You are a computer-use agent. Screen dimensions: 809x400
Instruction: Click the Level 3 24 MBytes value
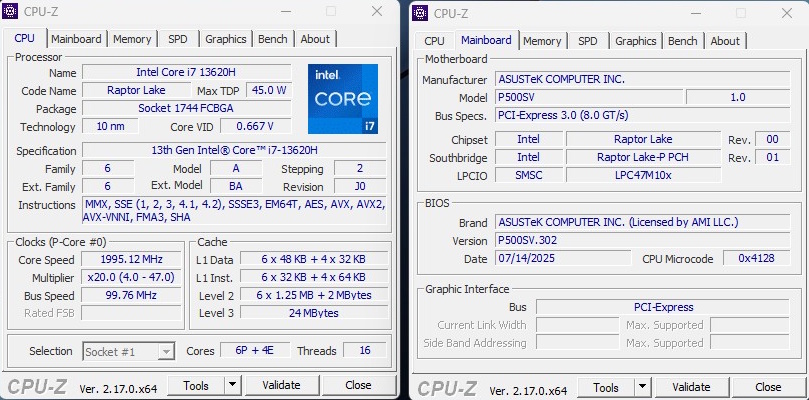(314, 313)
